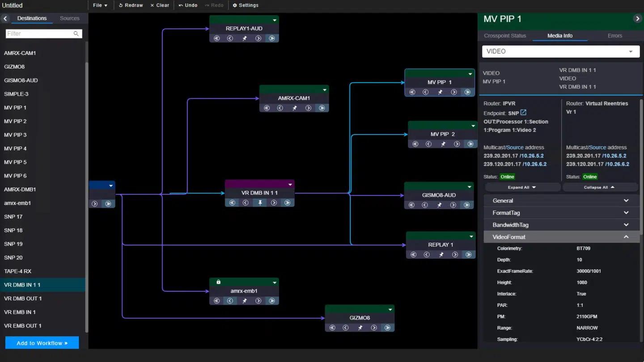The height and width of the screenshot is (362, 644).
Task: Click Add to Workflow button
Action: coord(42,343)
